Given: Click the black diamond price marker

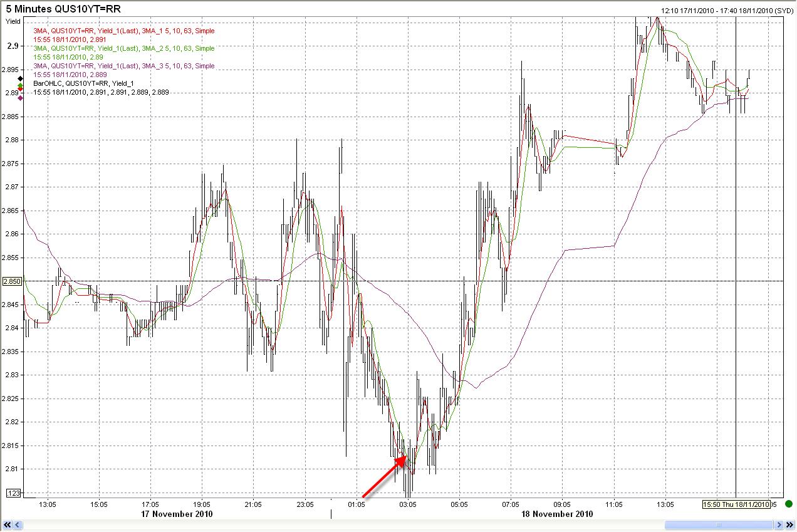Looking at the screenshot, I should click(20, 78).
